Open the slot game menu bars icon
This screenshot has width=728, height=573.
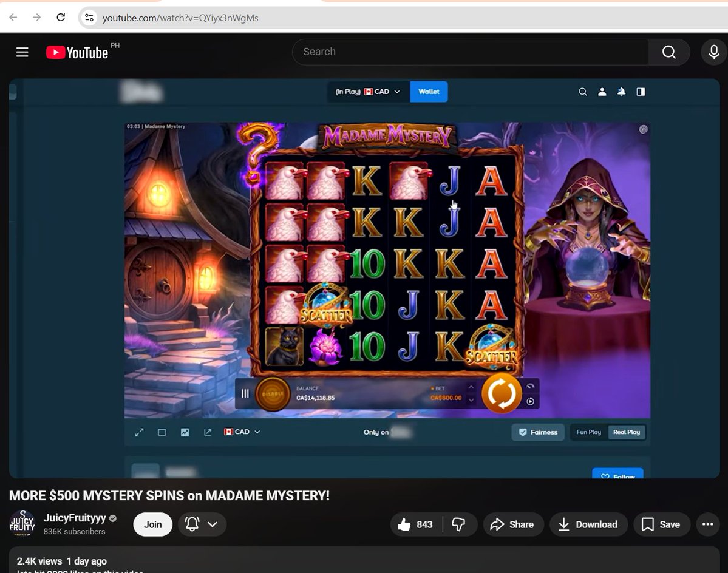(x=245, y=393)
